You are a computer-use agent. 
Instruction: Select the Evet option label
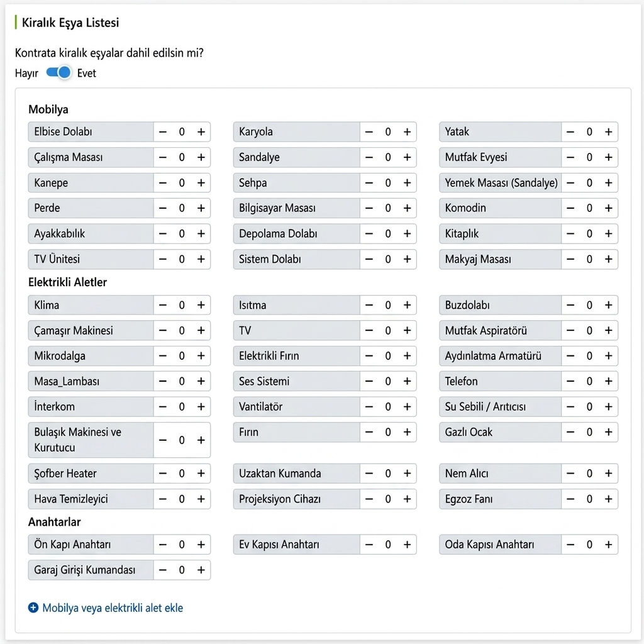pos(86,73)
